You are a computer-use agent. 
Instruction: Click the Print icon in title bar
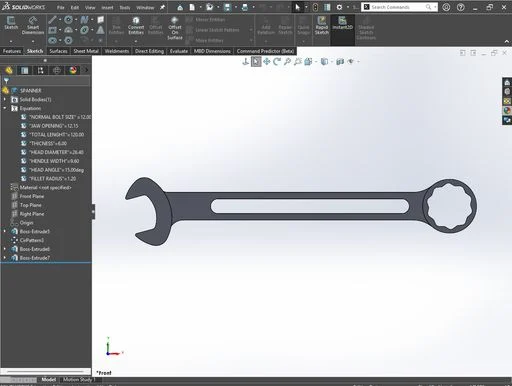pyautogui.click(x=245, y=7)
